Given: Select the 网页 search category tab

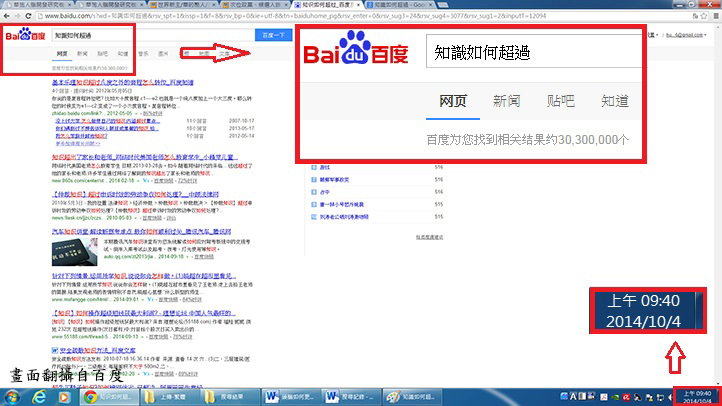Looking at the screenshot, I should click(62, 54).
